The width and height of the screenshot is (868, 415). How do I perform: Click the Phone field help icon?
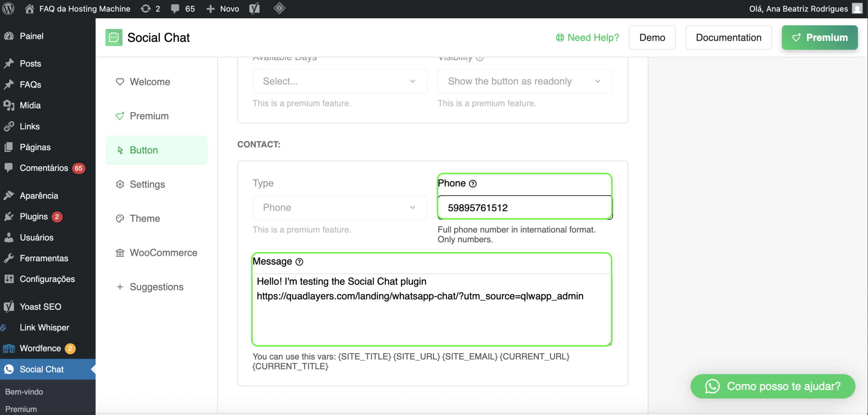(473, 184)
